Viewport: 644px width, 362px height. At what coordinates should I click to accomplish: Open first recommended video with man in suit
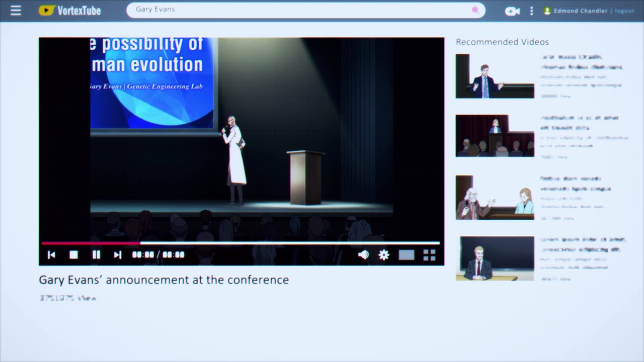pos(495,76)
